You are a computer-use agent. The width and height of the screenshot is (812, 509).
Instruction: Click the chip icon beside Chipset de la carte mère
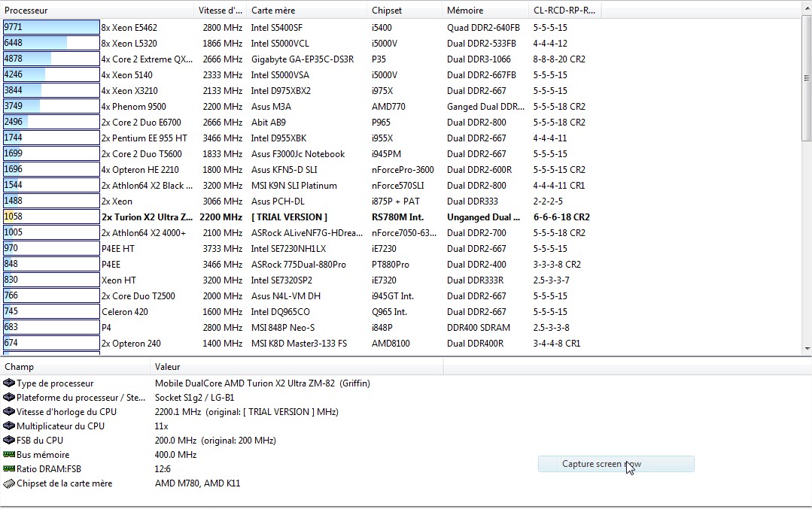pos(9,483)
